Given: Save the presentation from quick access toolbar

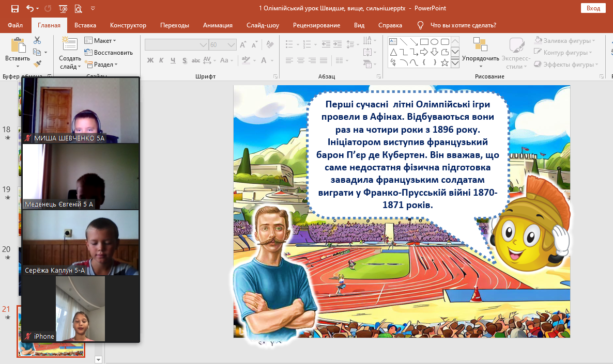Looking at the screenshot, I should [x=15, y=8].
